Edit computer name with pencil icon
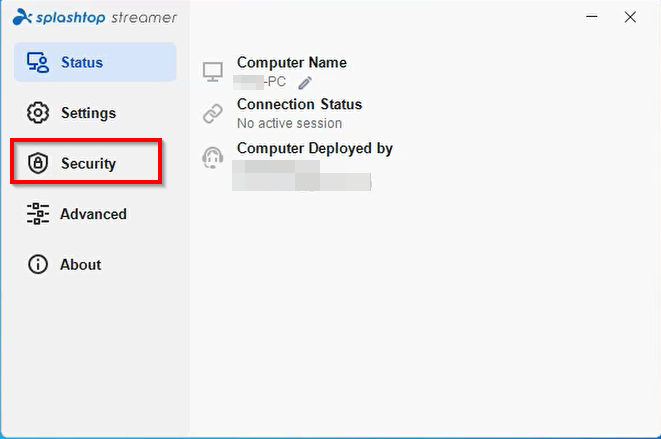This screenshot has height=439, width=661. point(305,83)
